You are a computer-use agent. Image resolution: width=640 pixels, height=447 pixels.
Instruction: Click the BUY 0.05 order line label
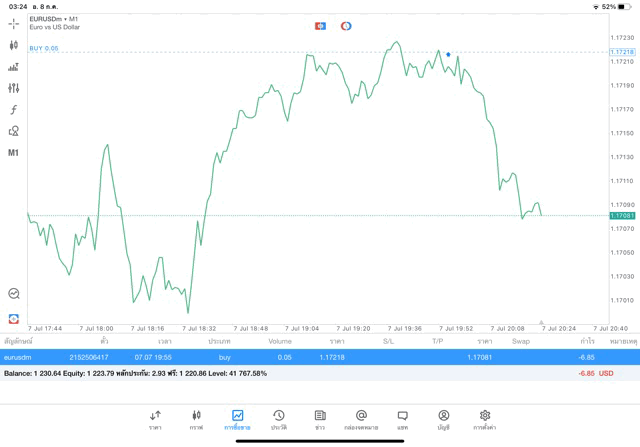point(44,48)
